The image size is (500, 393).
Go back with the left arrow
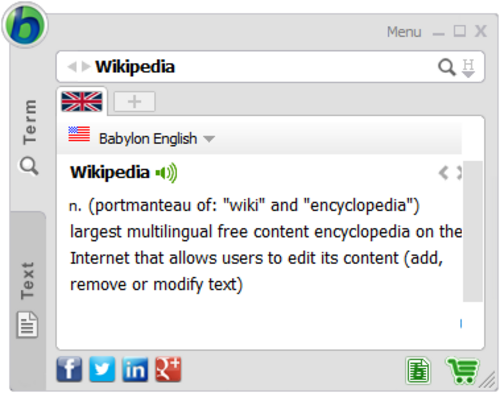pyautogui.click(x=72, y=67)
